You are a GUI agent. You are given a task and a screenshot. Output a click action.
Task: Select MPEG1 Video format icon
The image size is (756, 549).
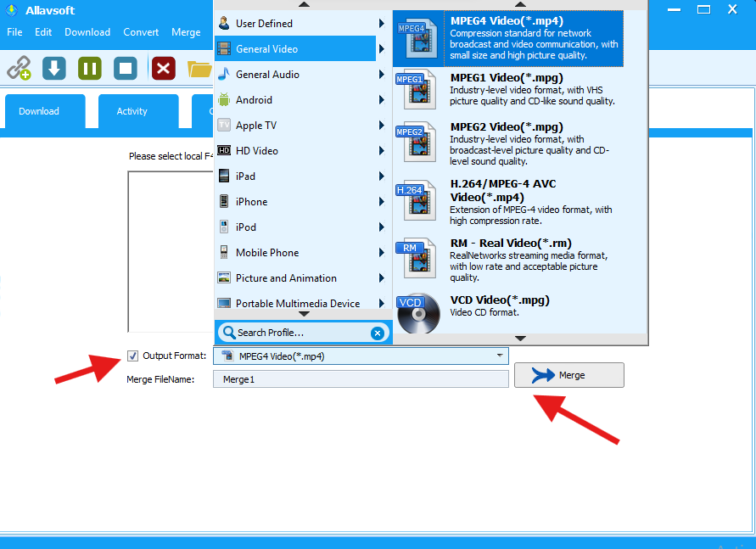[419, 90]
